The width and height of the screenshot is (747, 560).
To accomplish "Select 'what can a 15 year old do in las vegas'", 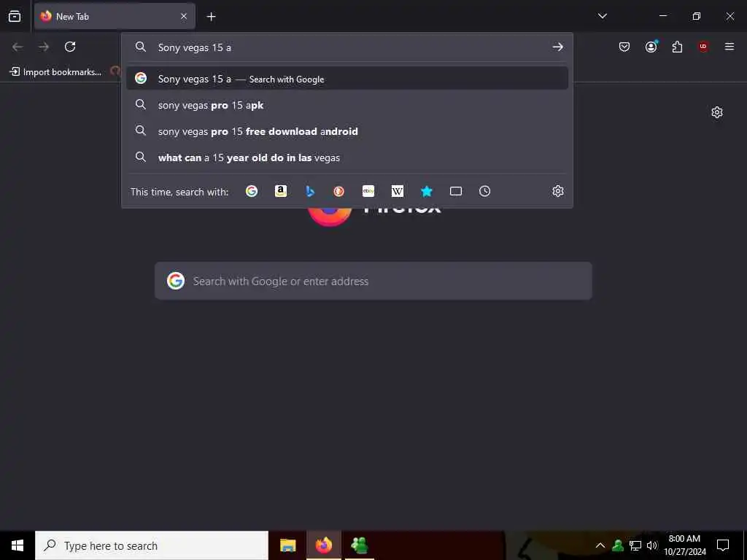I will pos(347,157).
